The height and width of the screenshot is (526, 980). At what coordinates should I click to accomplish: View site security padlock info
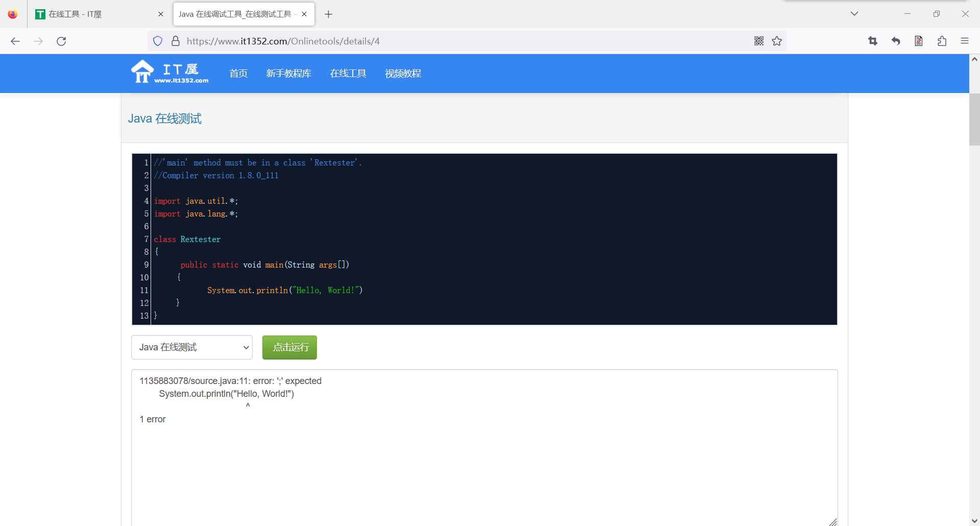176,41
